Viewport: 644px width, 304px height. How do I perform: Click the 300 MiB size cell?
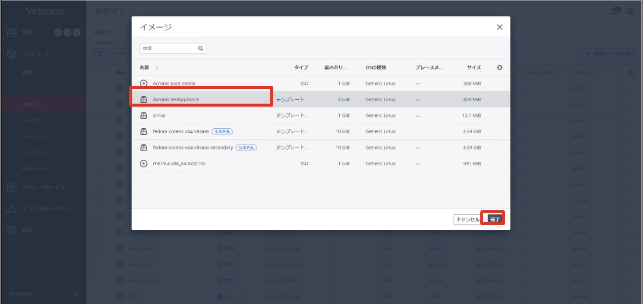click(472, 83)
